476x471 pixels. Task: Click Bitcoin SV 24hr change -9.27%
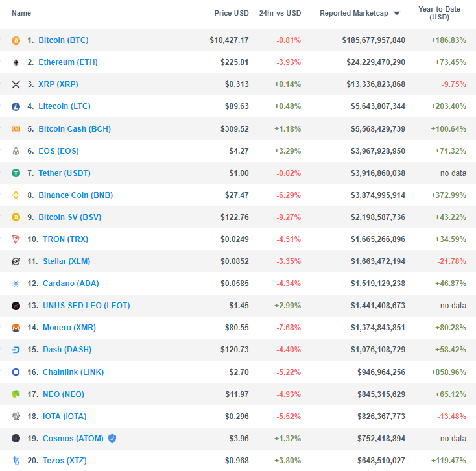tap(289, 217)
